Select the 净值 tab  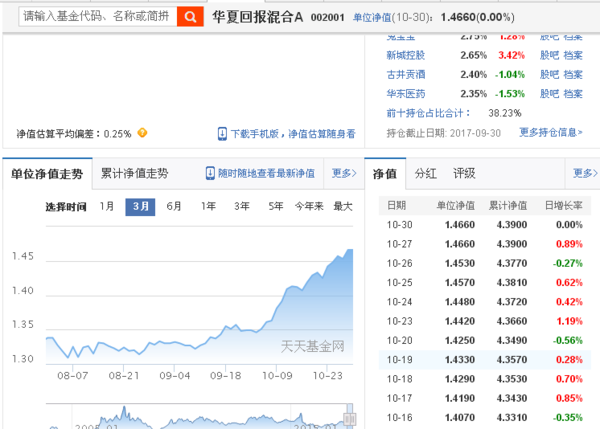pos(385,174)
